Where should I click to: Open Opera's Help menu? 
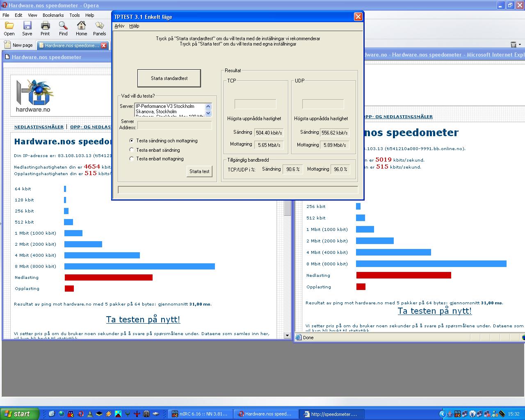(89, 15)
